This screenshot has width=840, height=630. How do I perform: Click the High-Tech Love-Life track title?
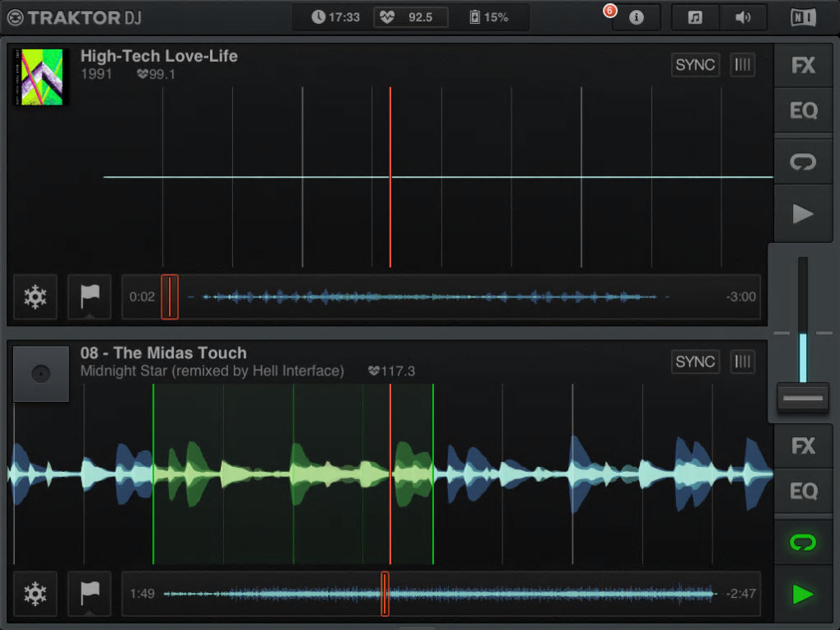pos(159,56)
